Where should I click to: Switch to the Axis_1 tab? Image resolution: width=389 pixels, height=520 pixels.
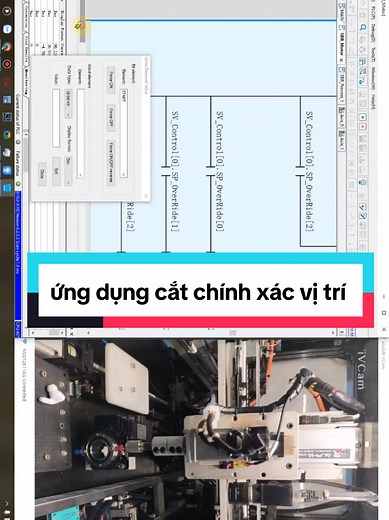point(341,141)
